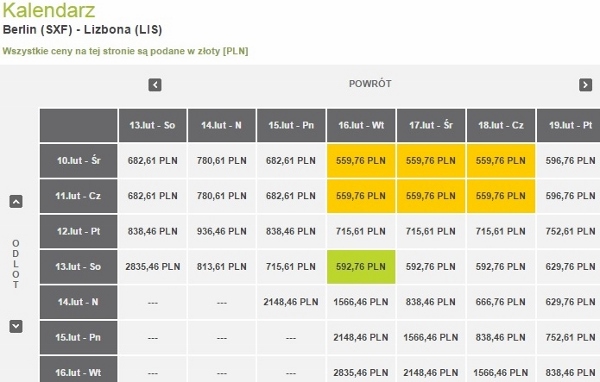The height and width of the screenshot is (382, 600).
Task: Select 2148,46 PLN fare on 14.lut row
Action: pos(291,302)
